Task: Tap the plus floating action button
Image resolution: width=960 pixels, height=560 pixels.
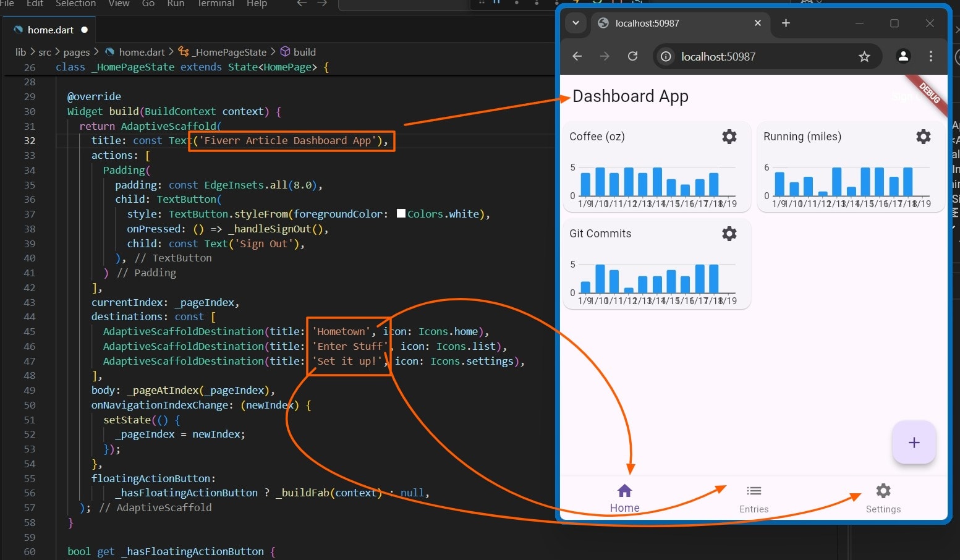Action: pos(914,442)
